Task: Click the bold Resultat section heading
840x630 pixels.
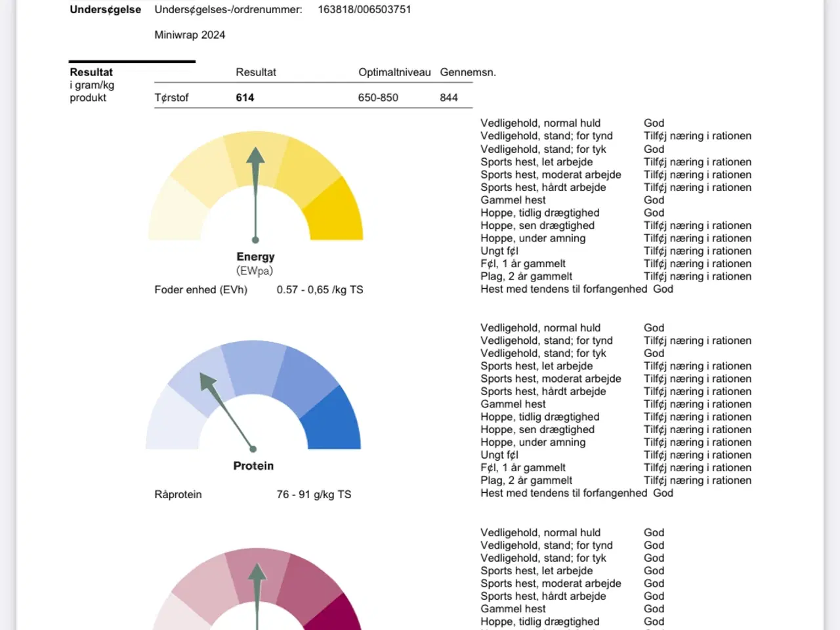Action: (91, 72)
